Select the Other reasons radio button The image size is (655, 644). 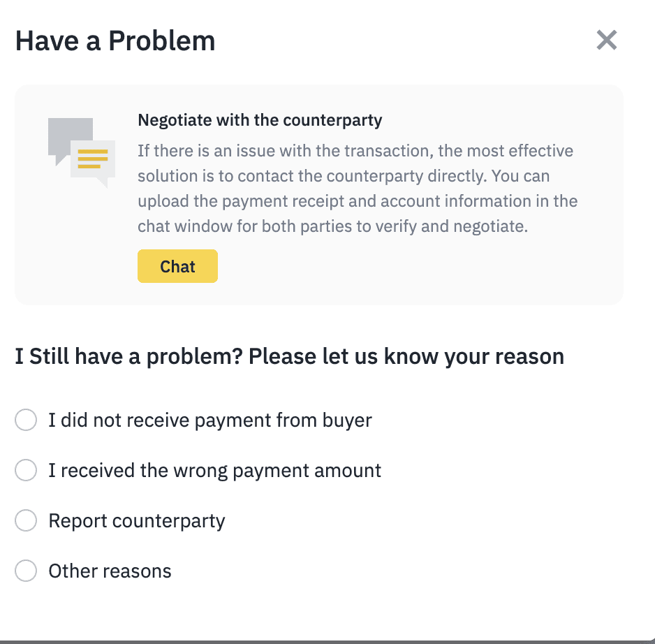pyautogui.click(x=26, y=571)
